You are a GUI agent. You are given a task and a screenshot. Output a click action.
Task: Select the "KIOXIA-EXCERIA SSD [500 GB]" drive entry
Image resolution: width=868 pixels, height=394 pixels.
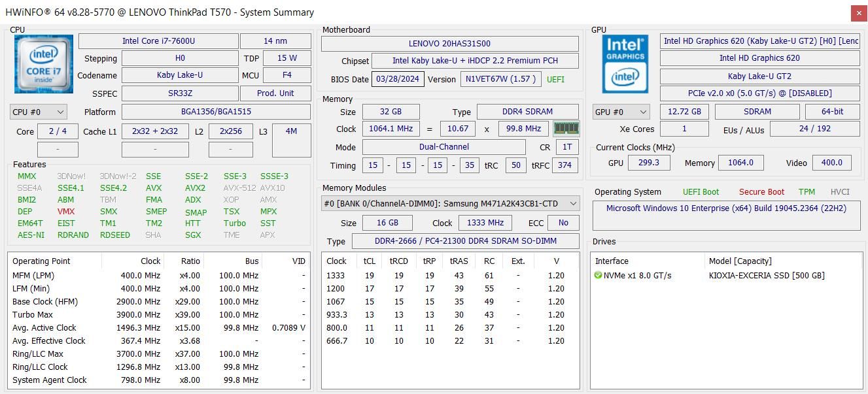[767, 275]
